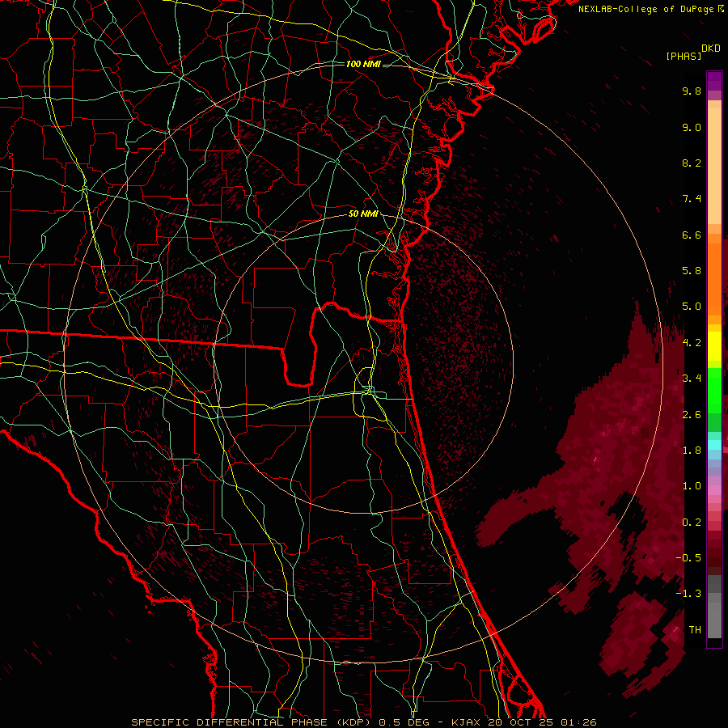
Task: Click the 1.8 value on the scale
Action: (692, 451)
